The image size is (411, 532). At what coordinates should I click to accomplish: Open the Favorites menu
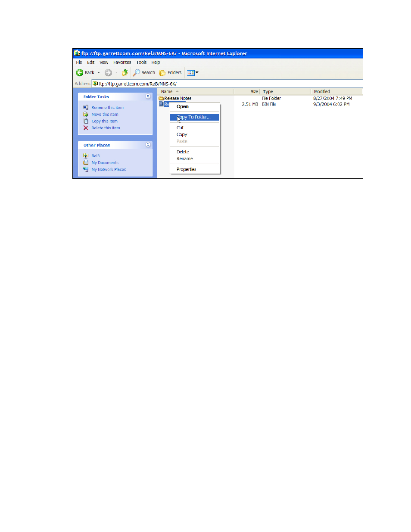pyautogui.click(x=122, y=62)
